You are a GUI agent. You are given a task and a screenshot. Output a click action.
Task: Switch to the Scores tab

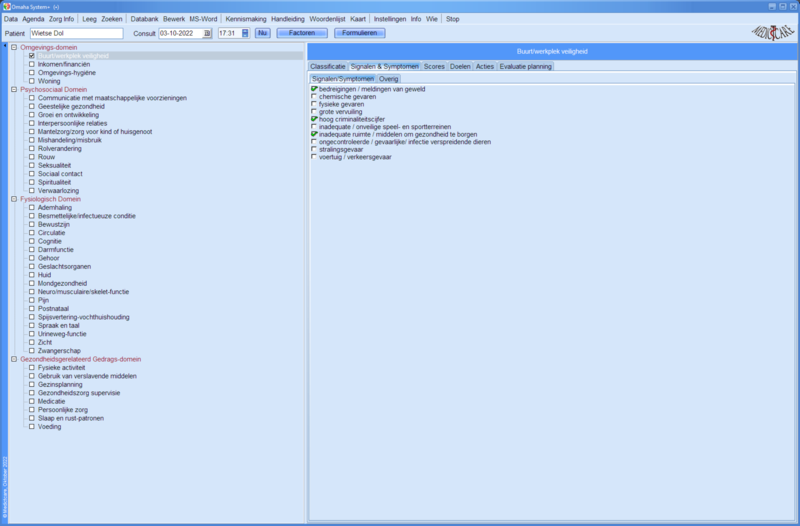[x=434, y=66]
